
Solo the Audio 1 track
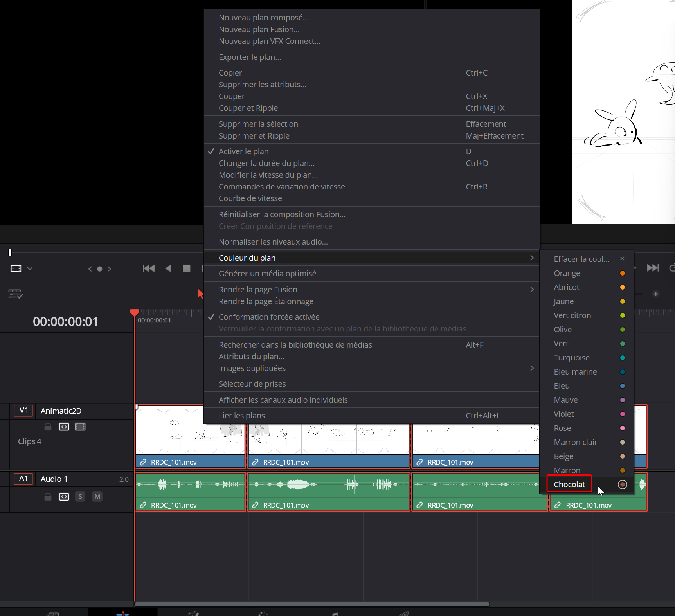(80, 497)
